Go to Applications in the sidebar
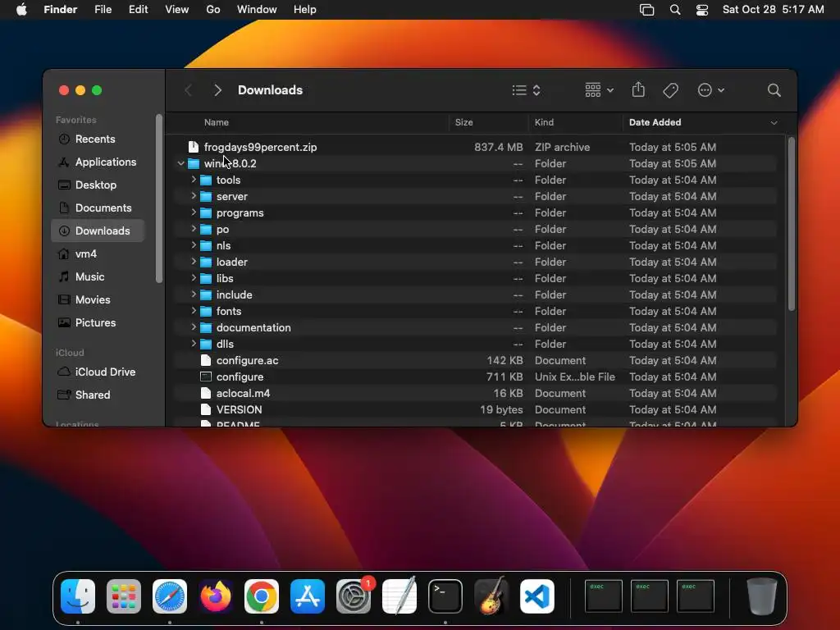 [98, 162]
